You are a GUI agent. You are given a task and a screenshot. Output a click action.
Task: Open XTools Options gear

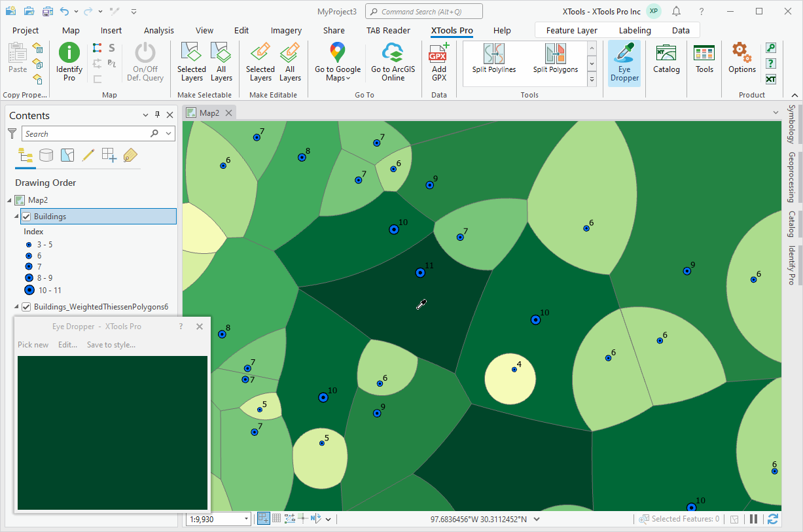(741, 59)
